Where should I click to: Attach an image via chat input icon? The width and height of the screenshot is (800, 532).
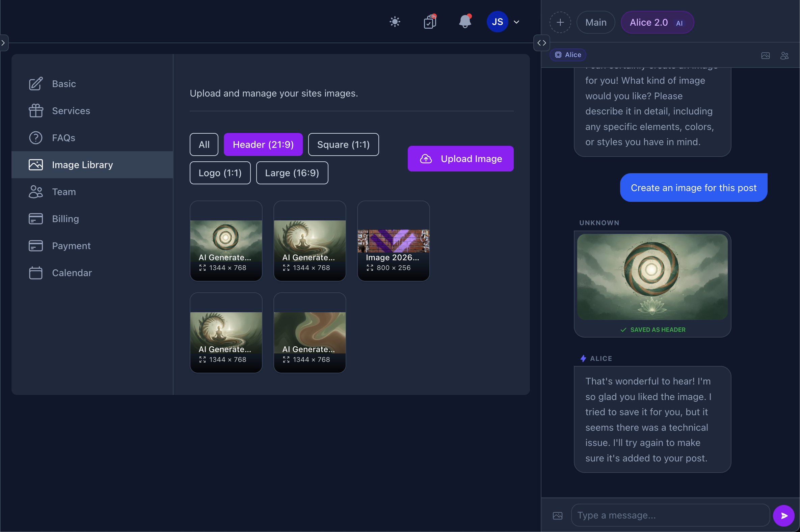[x=558, y=516]
